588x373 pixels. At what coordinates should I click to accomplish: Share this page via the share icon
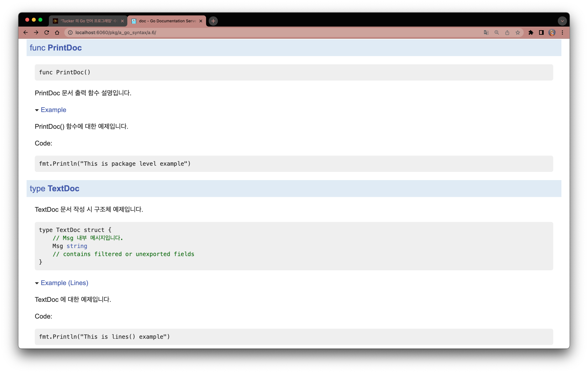pyautogui.click(x=507, y=32)
